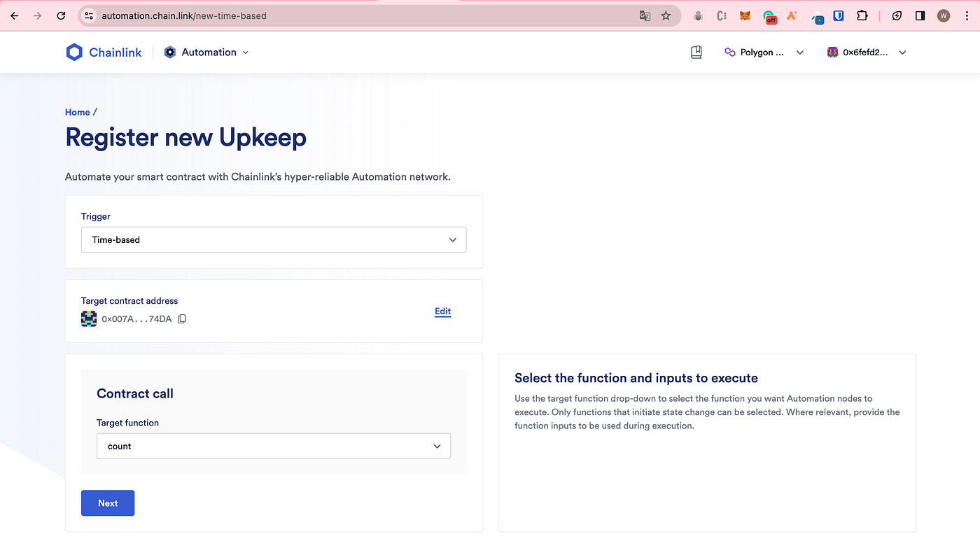Screen dimensions: 980x548
Task: Open the green extension marked off
Action: (x=769, y=17)
